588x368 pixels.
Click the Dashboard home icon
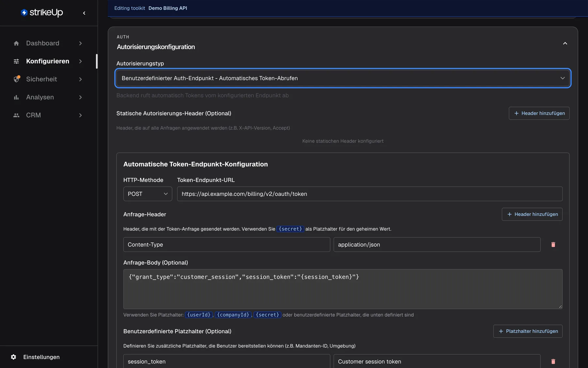[16, 43]
